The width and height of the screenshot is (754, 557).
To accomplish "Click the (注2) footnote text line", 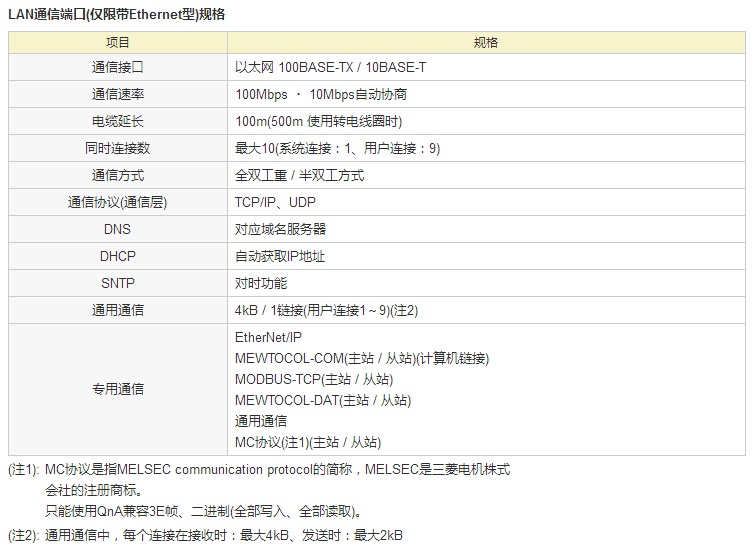I will tap(206, 536).
